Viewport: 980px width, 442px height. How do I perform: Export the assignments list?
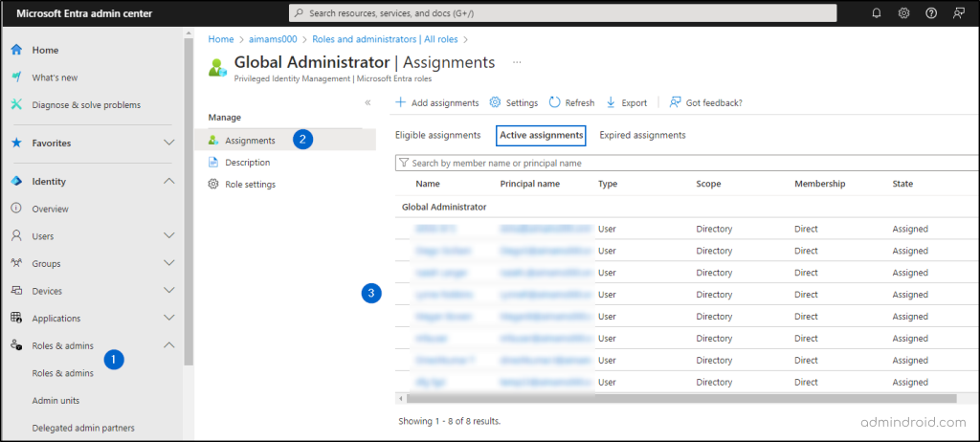click(x=627, y=102)
